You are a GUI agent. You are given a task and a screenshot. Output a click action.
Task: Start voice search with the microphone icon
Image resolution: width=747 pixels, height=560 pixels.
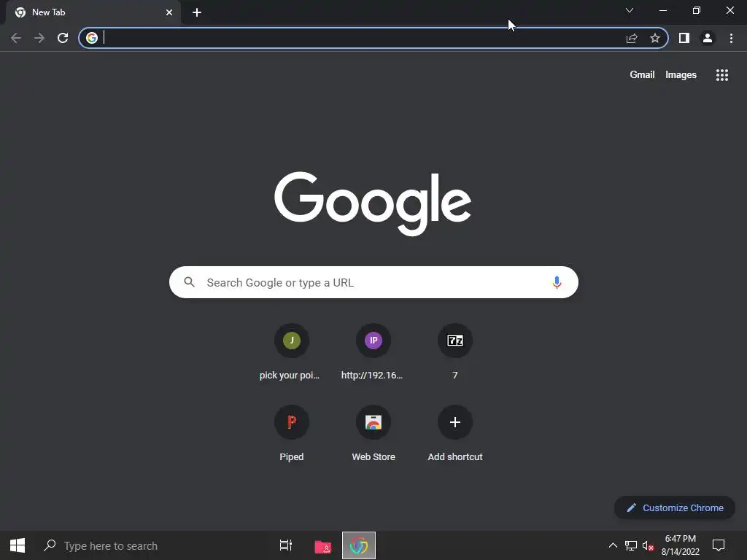(557, 282)
